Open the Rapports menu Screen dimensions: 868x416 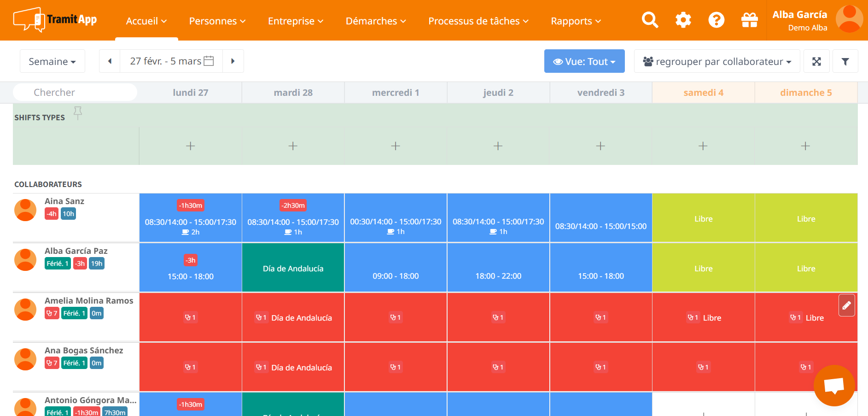(x=576, y=21)
